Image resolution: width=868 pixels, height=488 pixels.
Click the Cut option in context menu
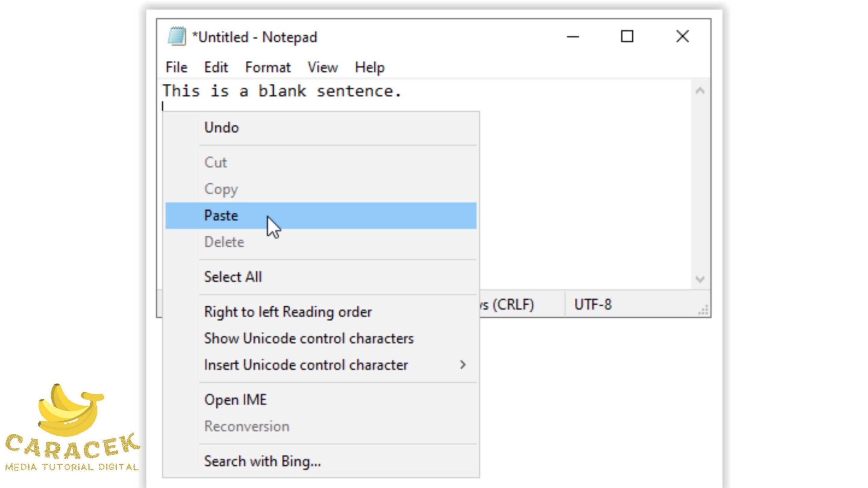pos(216,162)
